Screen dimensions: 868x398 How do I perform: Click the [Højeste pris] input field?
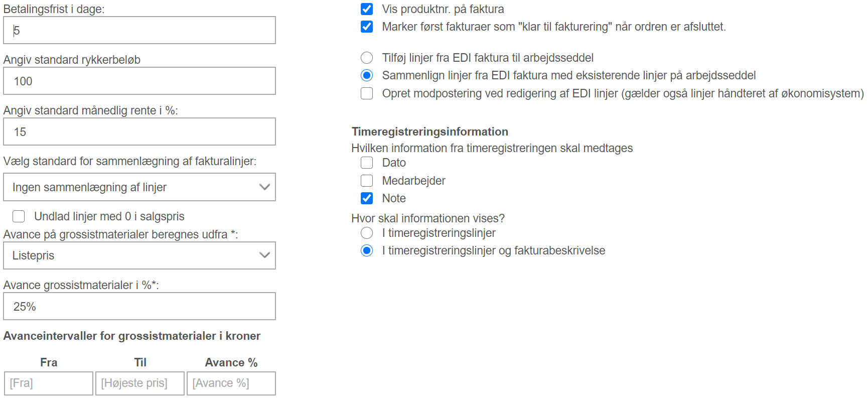tap(140, 383)
